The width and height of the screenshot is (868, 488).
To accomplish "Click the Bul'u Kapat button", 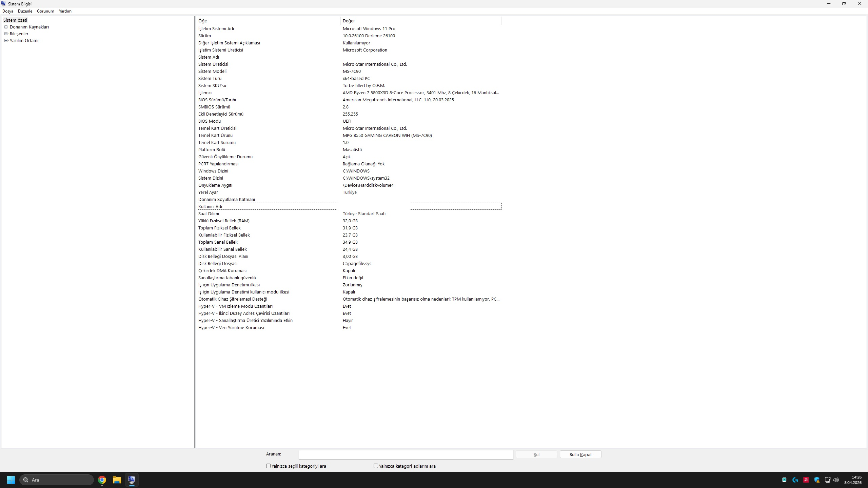I will click(x=580, y=454).
